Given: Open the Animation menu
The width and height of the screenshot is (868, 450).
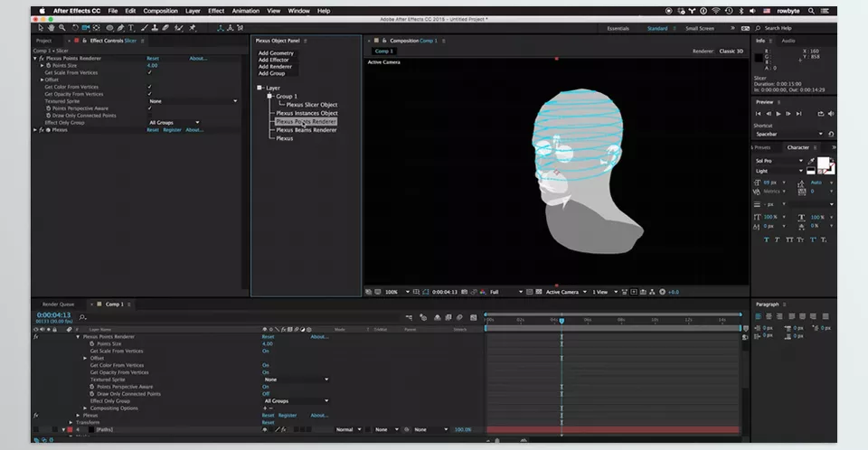Looking at the screenshot, I should [245, 11].
